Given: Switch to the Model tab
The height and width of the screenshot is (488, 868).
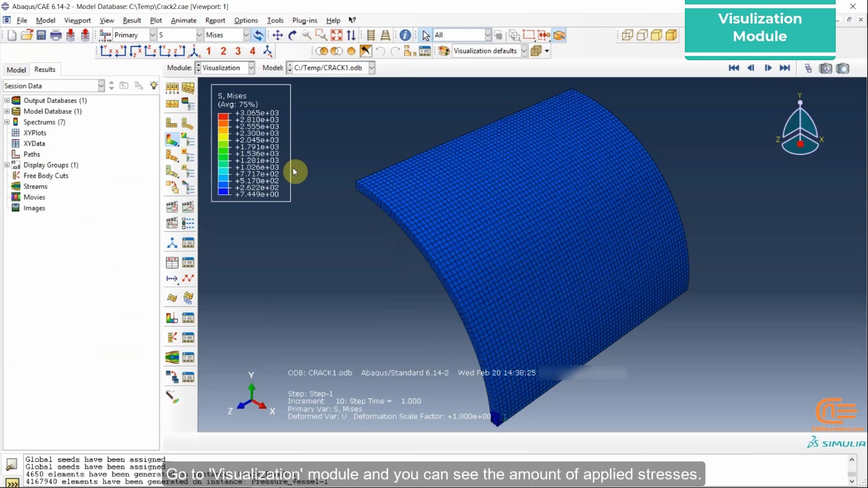Looking at the screenshot, I should (16, 70).
